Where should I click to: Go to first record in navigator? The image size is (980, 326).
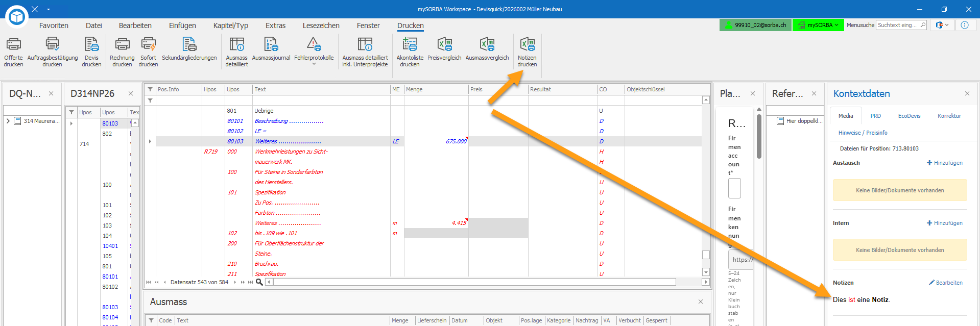tap(149, 282)
